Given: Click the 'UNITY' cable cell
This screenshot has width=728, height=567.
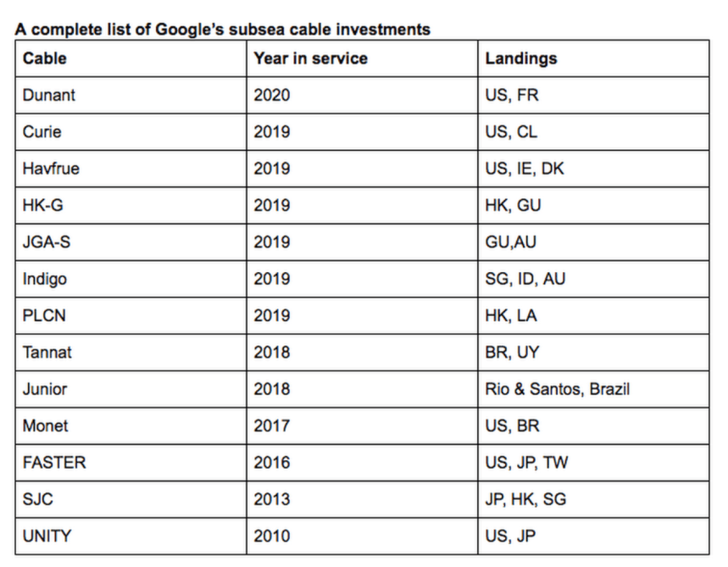Looking at the screenshot, I should [x=47, y=536].
